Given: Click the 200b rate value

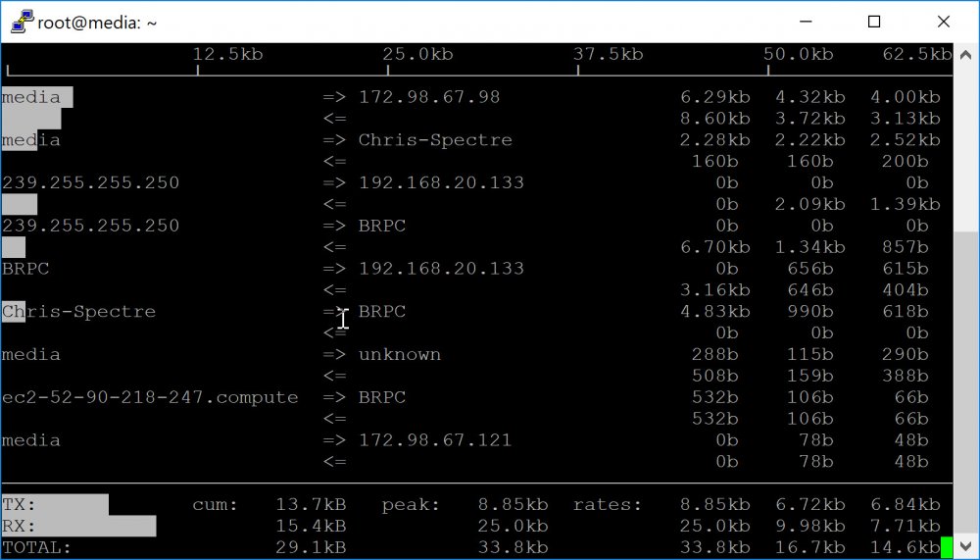Looking at the screenshot, I should [905, 162].
